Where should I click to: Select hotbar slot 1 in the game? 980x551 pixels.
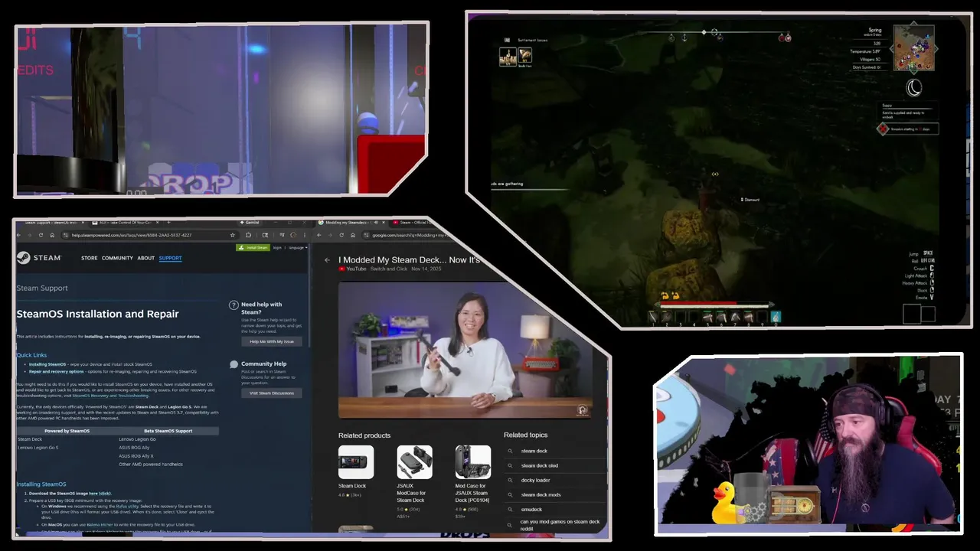(653, 317)
